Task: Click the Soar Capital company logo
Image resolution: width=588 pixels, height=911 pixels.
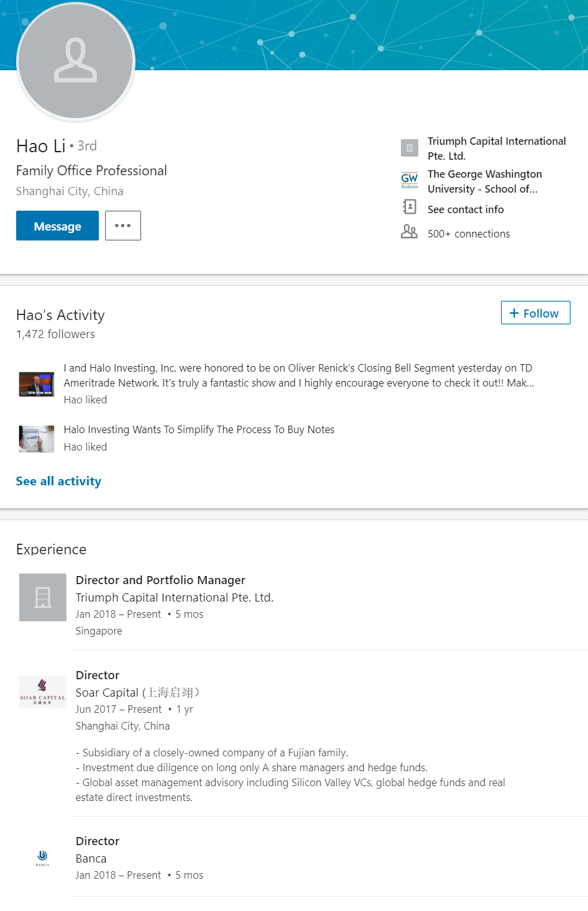Action: pos(42,692)
